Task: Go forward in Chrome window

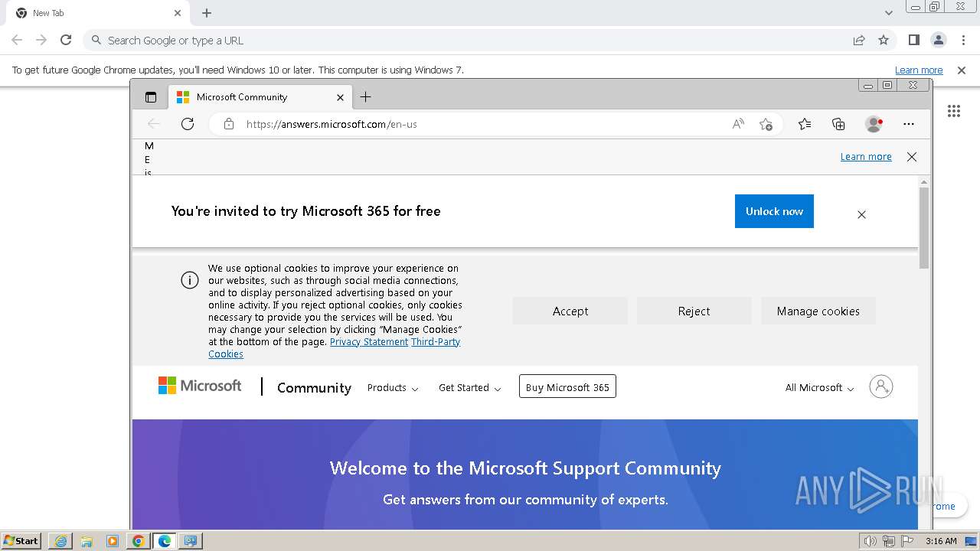Action: (41, 40)
